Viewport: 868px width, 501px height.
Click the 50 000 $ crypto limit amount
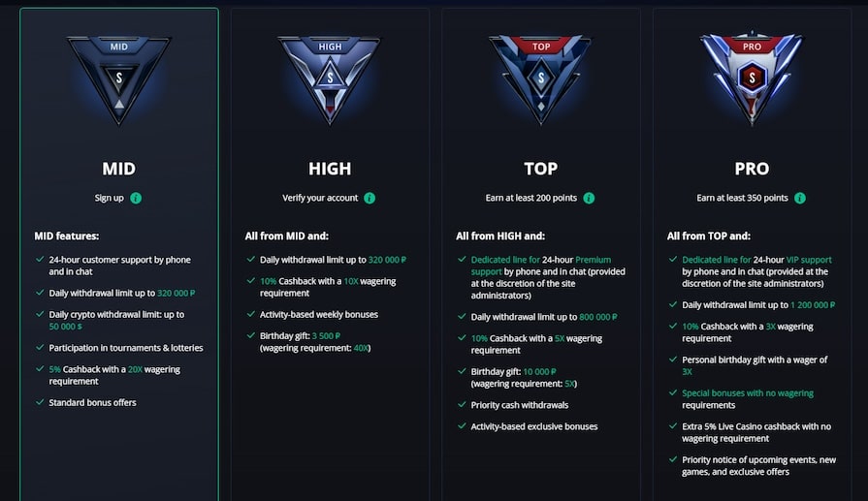(65, 327)
